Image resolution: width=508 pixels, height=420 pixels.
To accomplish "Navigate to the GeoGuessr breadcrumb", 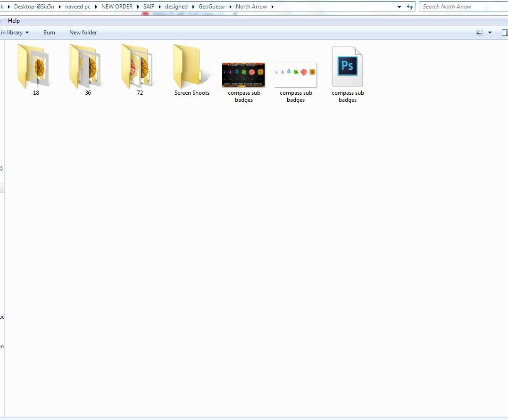I will pos(212,7).
